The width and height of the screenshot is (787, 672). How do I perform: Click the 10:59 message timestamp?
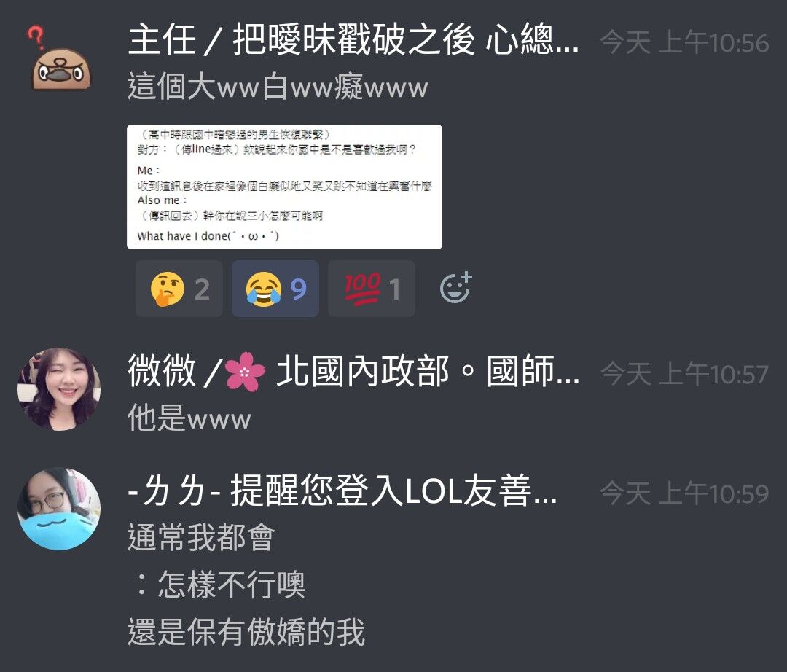point(684,493)
